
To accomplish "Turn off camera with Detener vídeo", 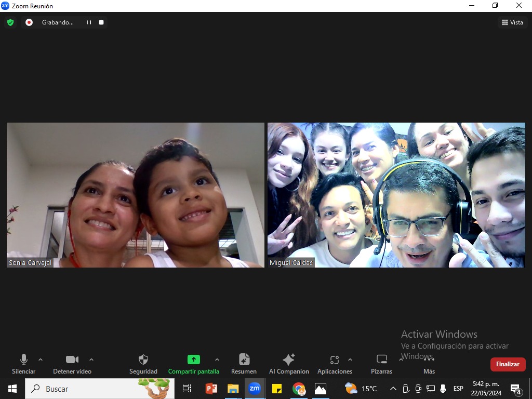I will [x=72, y=364].
